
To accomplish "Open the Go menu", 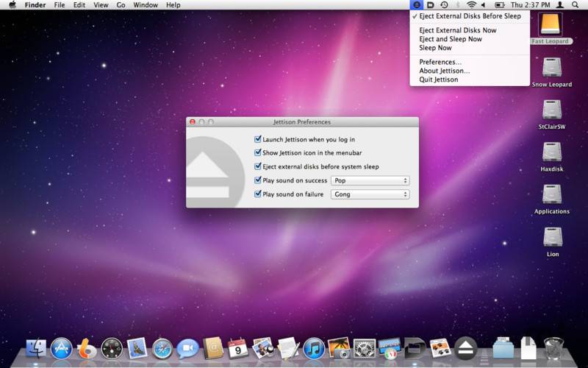I will pos(121,5).
